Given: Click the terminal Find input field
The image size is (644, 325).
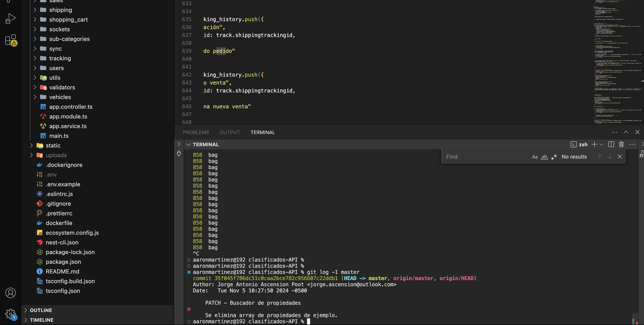Looking at the screenshot, I should [x=485, y=157].
